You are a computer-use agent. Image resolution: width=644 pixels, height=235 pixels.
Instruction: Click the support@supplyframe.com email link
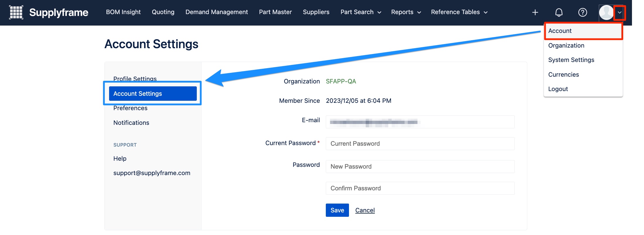(152, 173)
